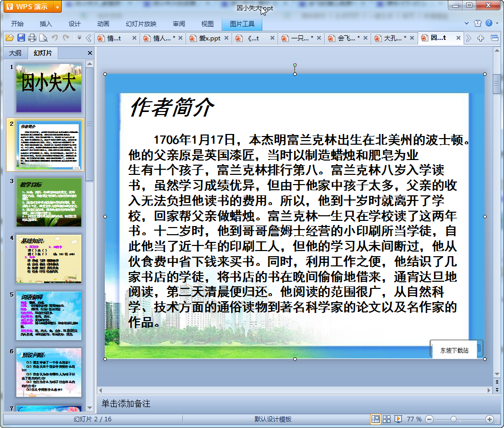Click the rotation handle above the picture
Viewport: 504px width, 428px height.
tap(295, 65)
